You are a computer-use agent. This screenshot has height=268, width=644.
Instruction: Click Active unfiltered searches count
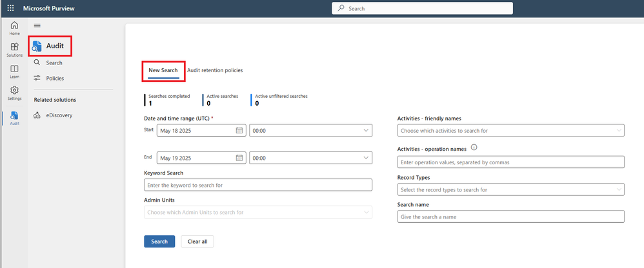tap(257, 103)
